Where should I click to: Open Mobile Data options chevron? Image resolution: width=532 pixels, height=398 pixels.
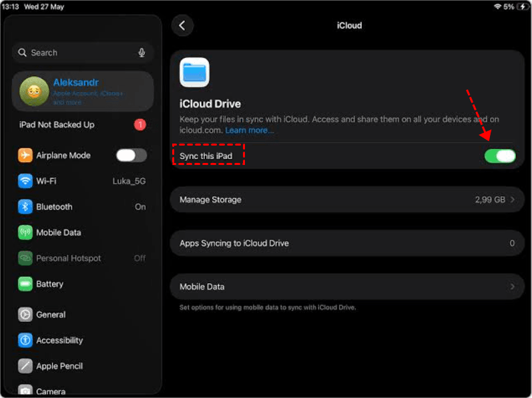[x=513, y=286]
